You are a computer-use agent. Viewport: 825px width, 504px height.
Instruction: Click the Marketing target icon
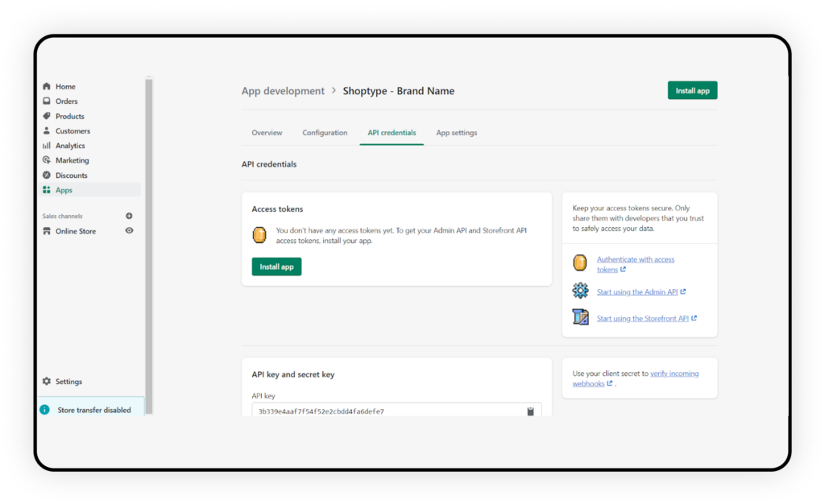coord(47,160)
